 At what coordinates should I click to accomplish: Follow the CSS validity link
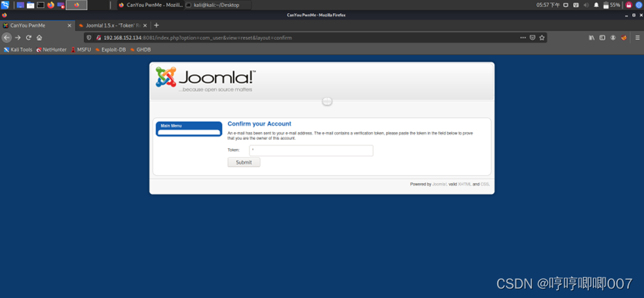[x=485, y=185]
